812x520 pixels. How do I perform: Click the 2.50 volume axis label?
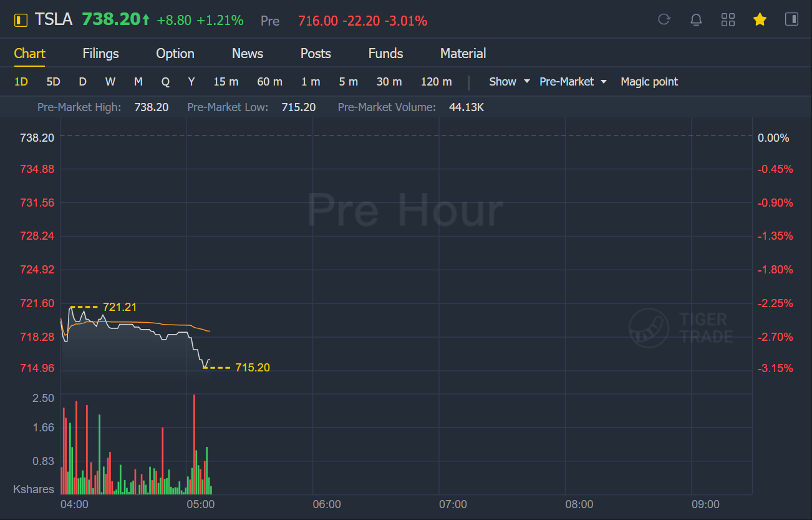tap(44, 398)
